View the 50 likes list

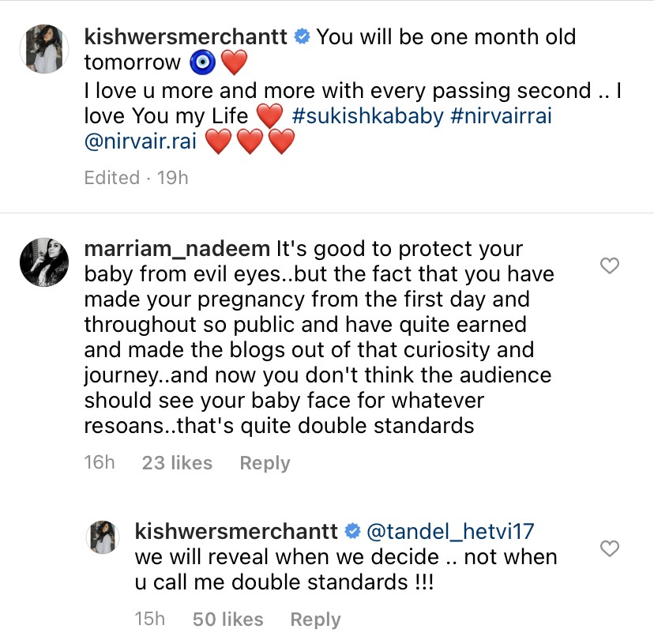click(227, 620)
